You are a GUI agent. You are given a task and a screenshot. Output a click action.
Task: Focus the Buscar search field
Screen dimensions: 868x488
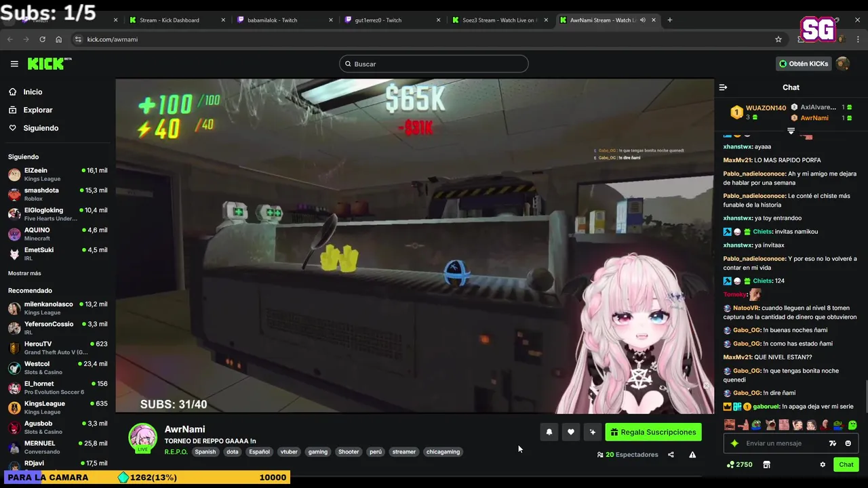click(434, 64)
